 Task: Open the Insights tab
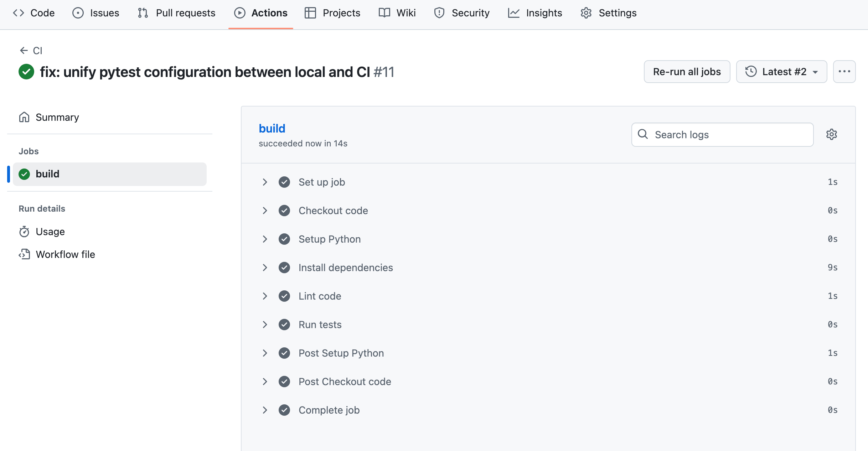535,13
